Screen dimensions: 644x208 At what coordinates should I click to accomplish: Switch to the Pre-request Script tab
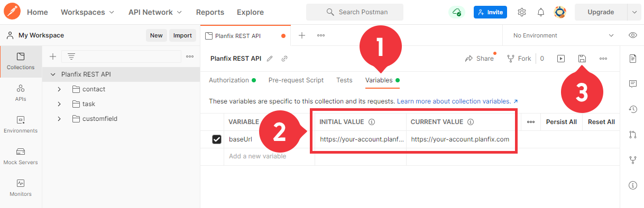click(296, 80)
